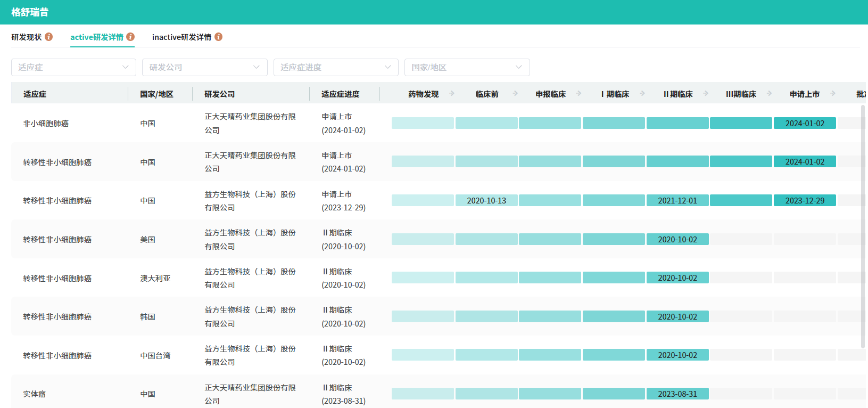Click info icon beside active研发详情 tab
The height and width of the screenshot is (408, 868).
[130, 37]
